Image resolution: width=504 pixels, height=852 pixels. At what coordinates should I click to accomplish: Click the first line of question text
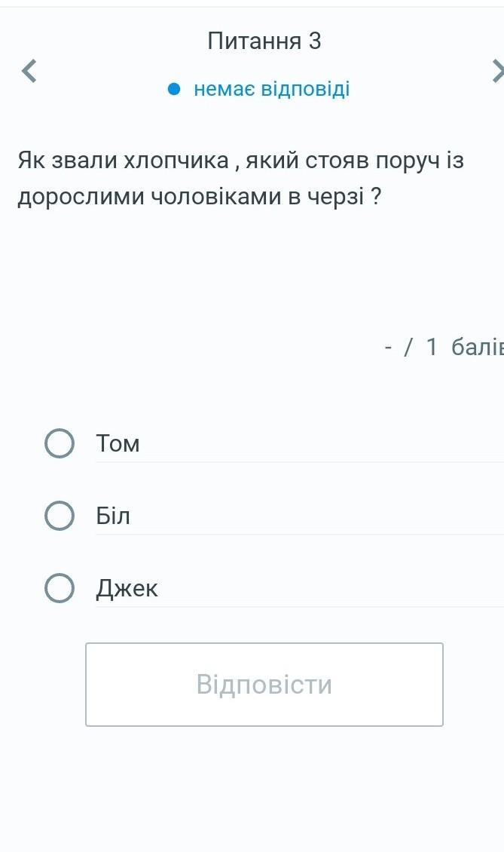pos(241,160)
